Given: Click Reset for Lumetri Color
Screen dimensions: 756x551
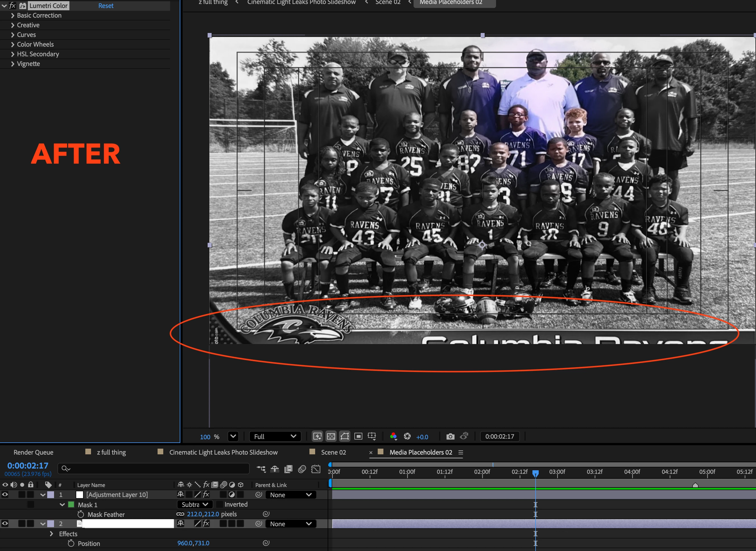Looking at the screenshot, I should (x=106, y=6).
